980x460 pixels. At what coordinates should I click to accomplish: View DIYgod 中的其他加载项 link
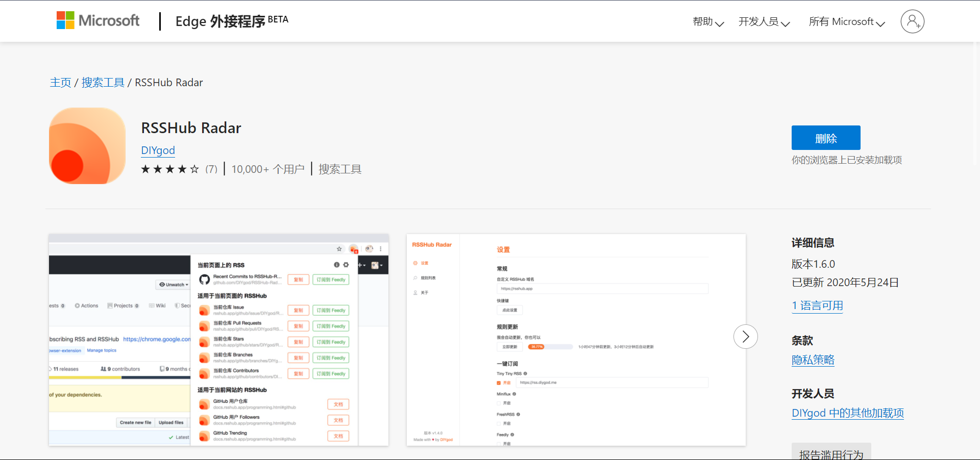(848, 413)
